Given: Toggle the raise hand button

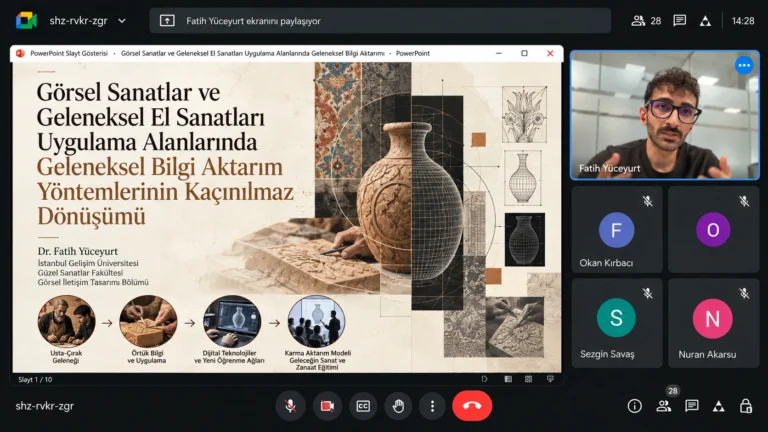Looking at the screenshot, I should coord(398,406).
